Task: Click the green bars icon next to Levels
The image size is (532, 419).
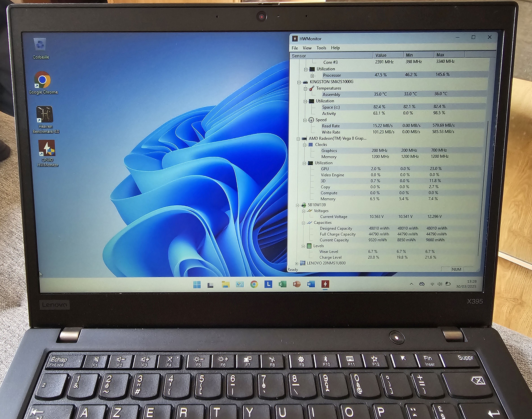Action: (x=309, y=246)
